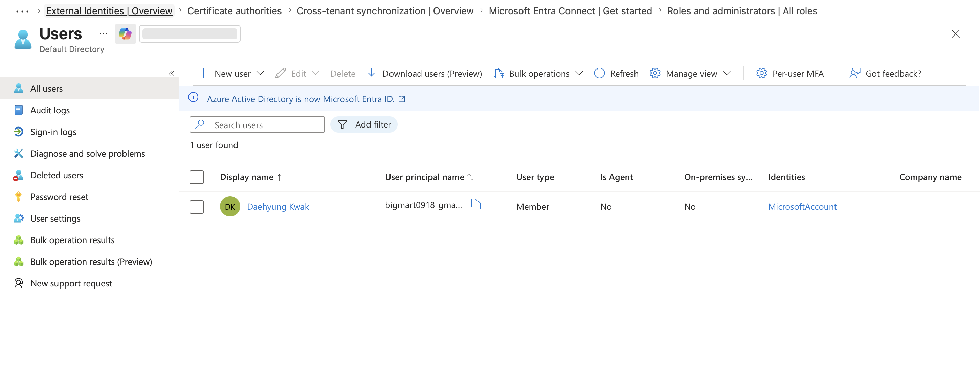Click the Is Agent column header
The image size is (980, 368).
(616, 177)
